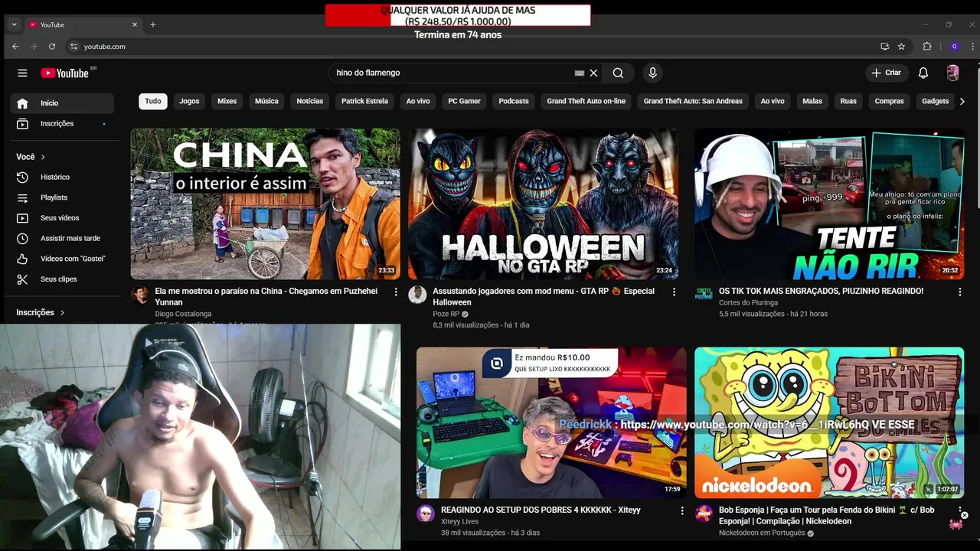Select the Mixes filter chip
The image size is (980, 551).
tap(227, 101)
